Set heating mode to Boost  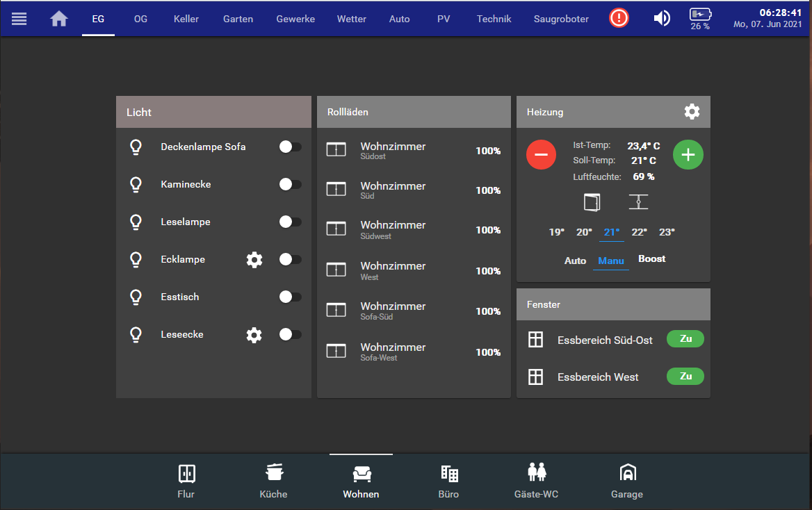tap(651, 259)
